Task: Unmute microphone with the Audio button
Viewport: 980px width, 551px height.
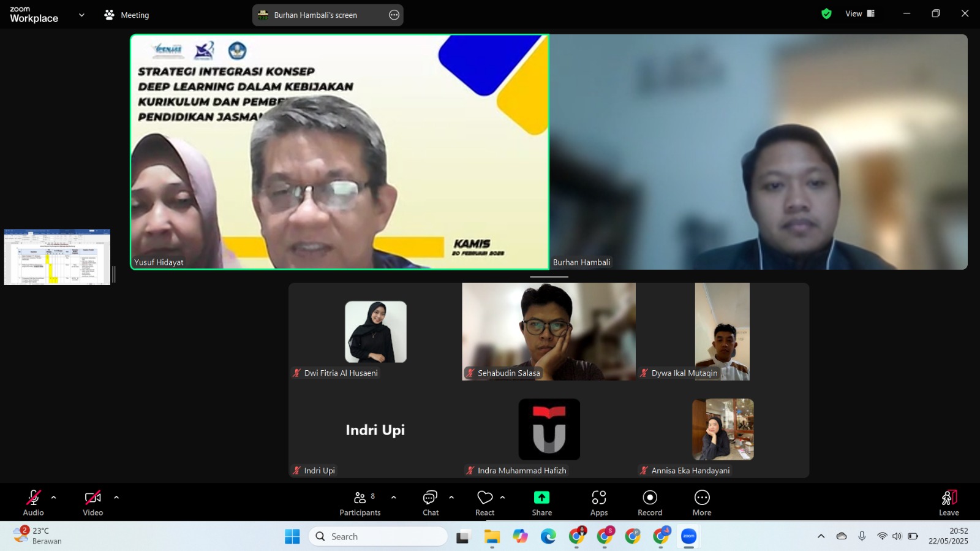Action: coord(33,503)
